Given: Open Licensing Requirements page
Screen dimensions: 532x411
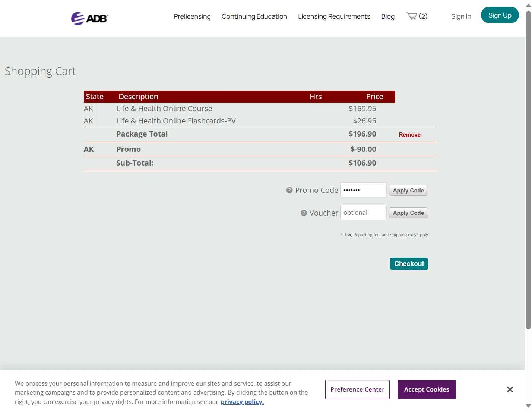Looking at the screenshot, I should (334, 16).
